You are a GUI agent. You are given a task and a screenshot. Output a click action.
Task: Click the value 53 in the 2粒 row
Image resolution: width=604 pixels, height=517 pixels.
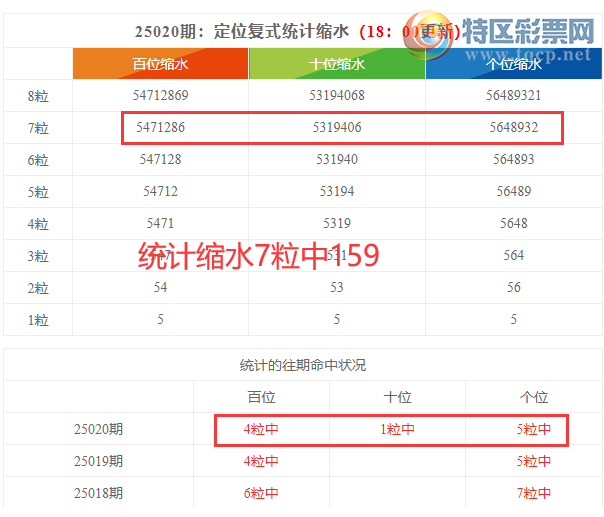click(x=337, y=287)
